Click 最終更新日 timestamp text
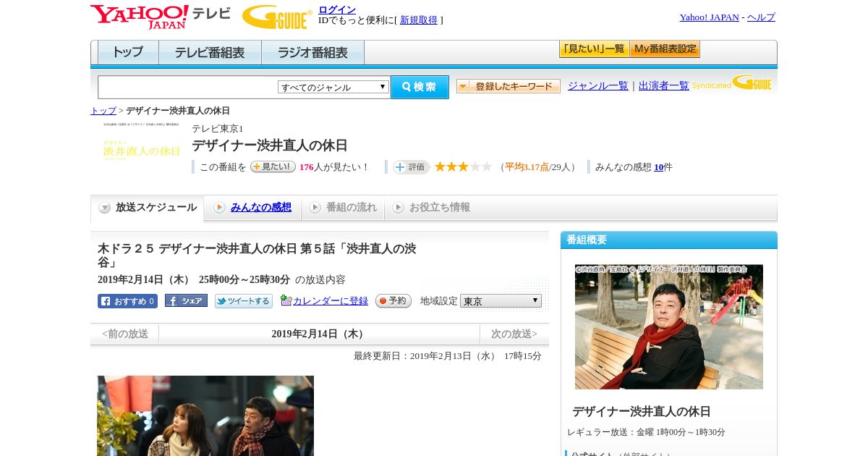Image resolution: width=868 pixels, height=456 pixels. click(x=448, y=356)
